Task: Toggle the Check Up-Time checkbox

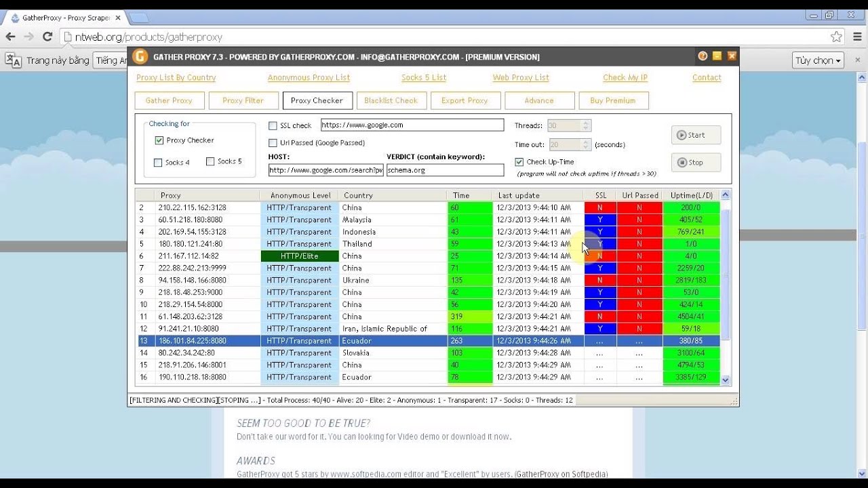Action: pyautogui.click(x=519, y=162)
